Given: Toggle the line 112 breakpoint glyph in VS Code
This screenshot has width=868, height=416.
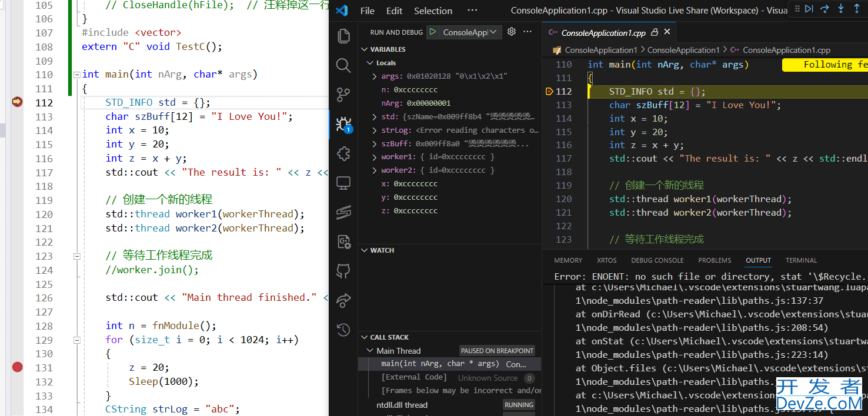Looking at the screenshot, I should 549,91.
